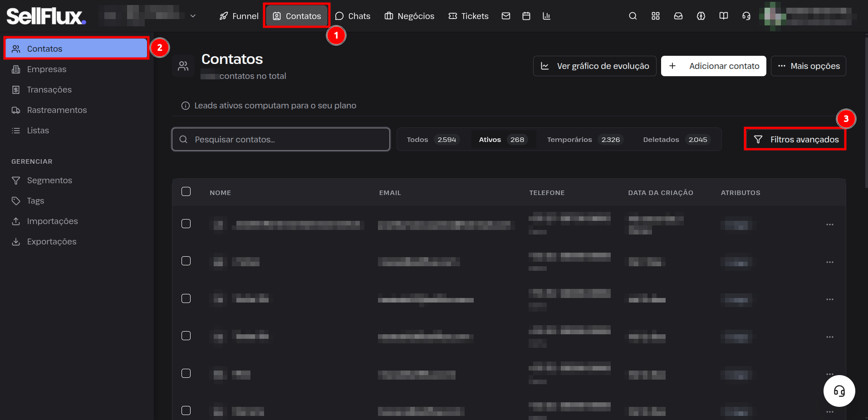This screenshot has height=420, width=868.
Task: Open the search magnifier icon in top bar
Action: [633, 16]
